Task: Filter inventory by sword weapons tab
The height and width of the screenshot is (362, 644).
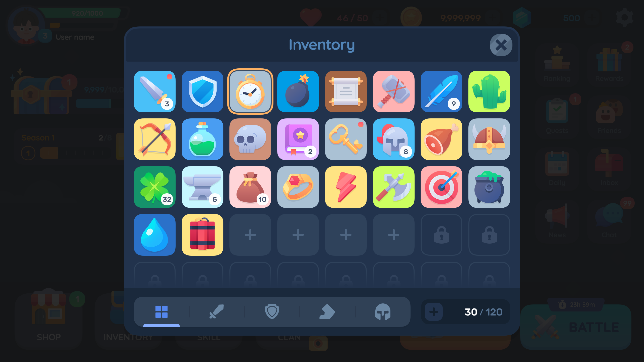Action: (x=217, y=312)
